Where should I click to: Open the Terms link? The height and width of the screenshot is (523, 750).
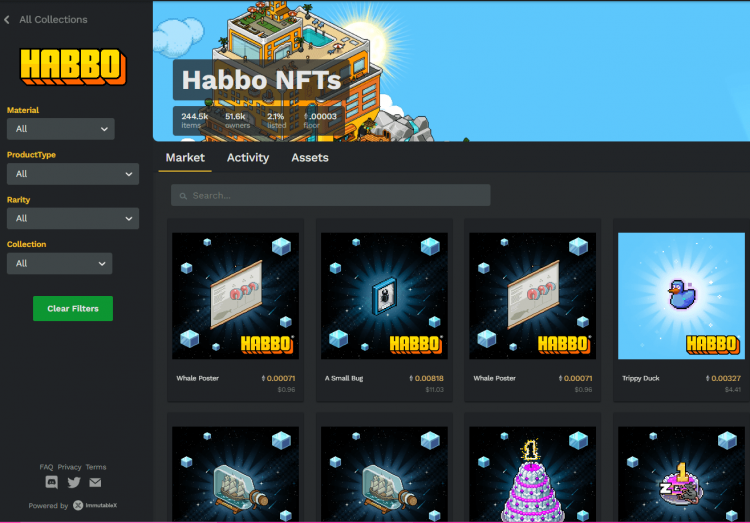pyautogui.click(x=96, y=467)
